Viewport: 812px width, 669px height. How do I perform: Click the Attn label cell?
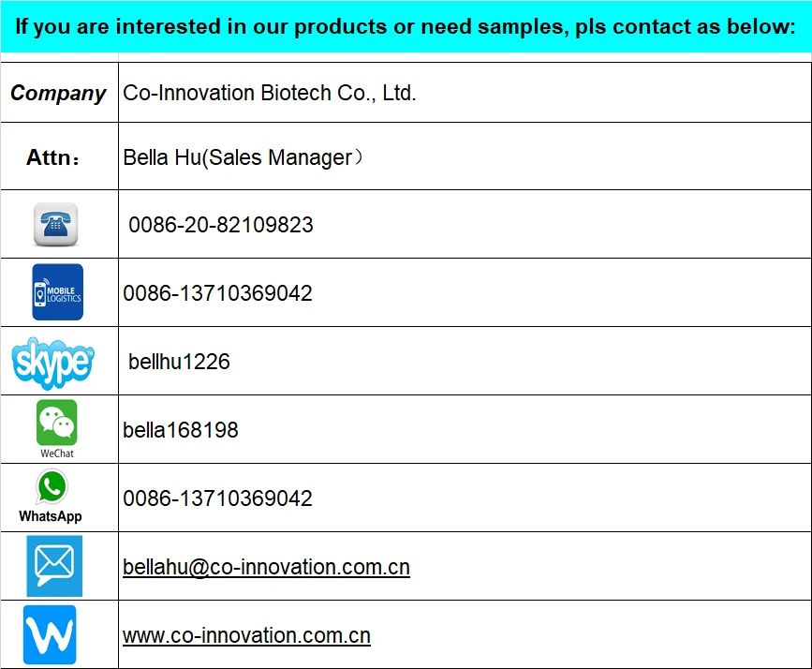tap(53, 157)
